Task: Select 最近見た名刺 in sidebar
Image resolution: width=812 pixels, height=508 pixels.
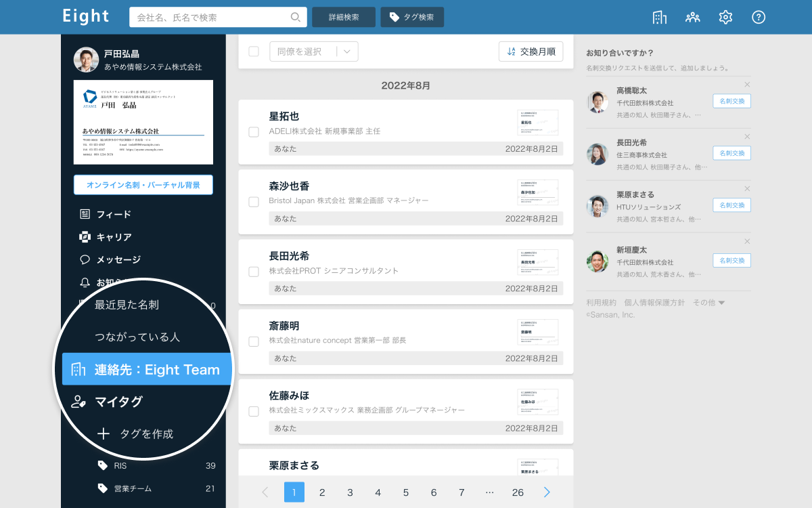Action: click(127, 305)
